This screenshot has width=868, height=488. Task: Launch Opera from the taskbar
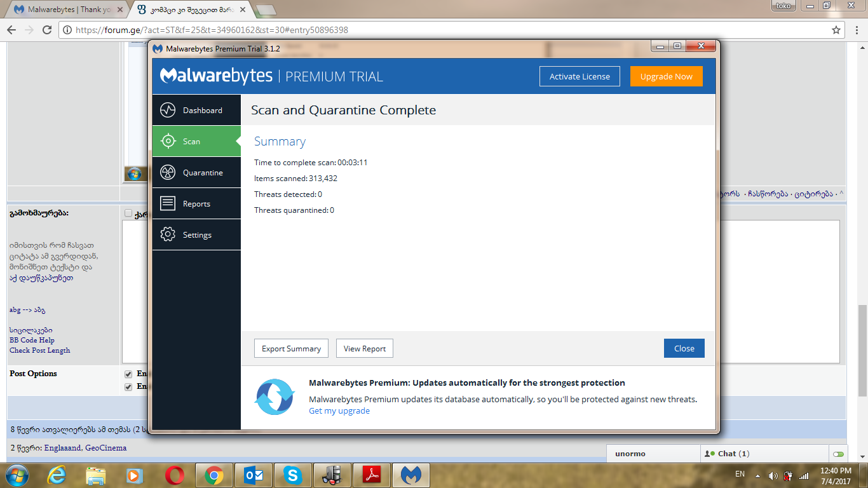(174, 475)
